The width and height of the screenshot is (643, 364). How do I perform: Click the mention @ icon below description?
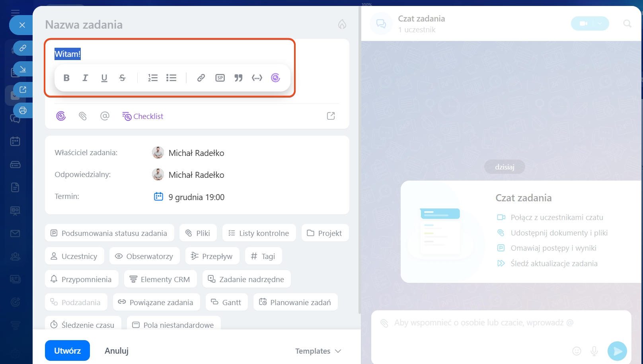coord(105,116)
